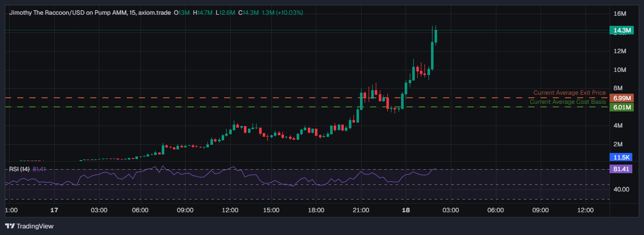This screenshot has height=235, width=644.
Task: Click the bold 18 date label on time axis
Action: coord(406,210)
